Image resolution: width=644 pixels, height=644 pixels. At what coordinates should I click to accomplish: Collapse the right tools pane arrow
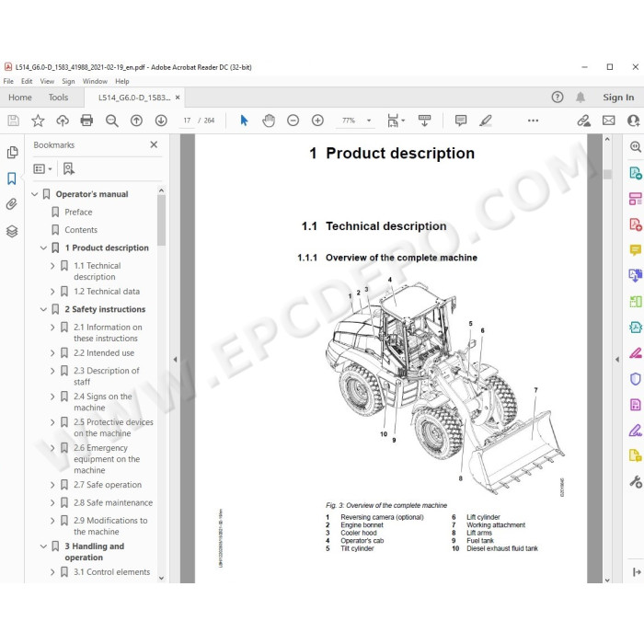coord(617,360)
